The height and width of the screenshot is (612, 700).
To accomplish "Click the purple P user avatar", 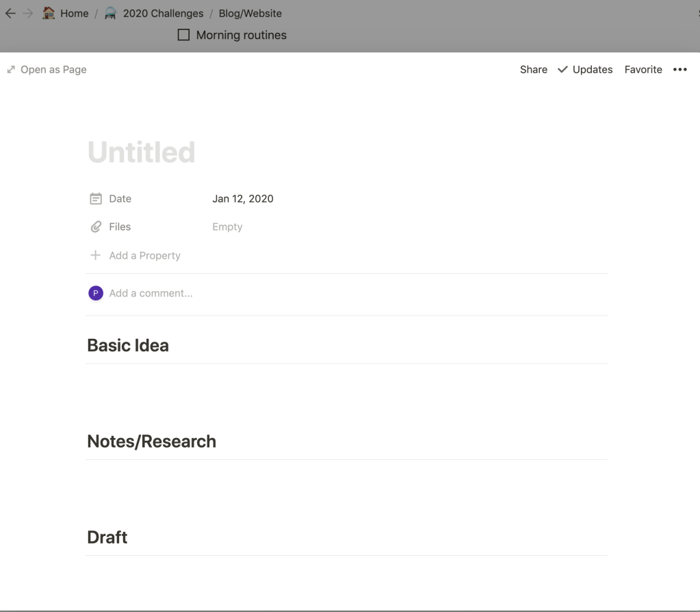I will tap(96, 293).
